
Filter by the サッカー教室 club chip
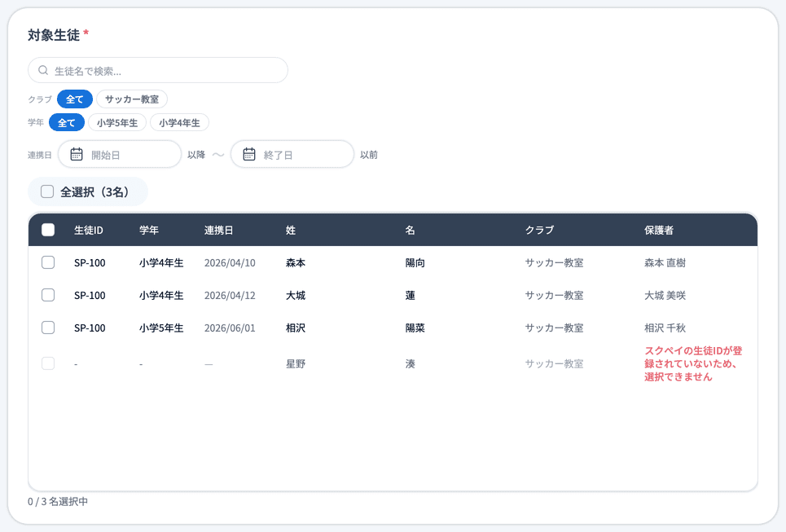pos(132,99)
